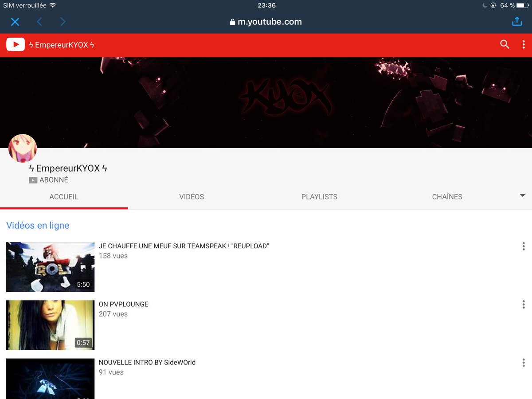
Task: Open the Vidéos en ligne link
Action: (x=38, y=225)
